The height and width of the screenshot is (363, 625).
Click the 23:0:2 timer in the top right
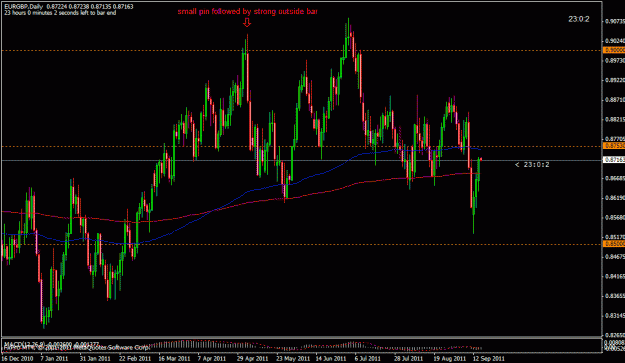579,19
